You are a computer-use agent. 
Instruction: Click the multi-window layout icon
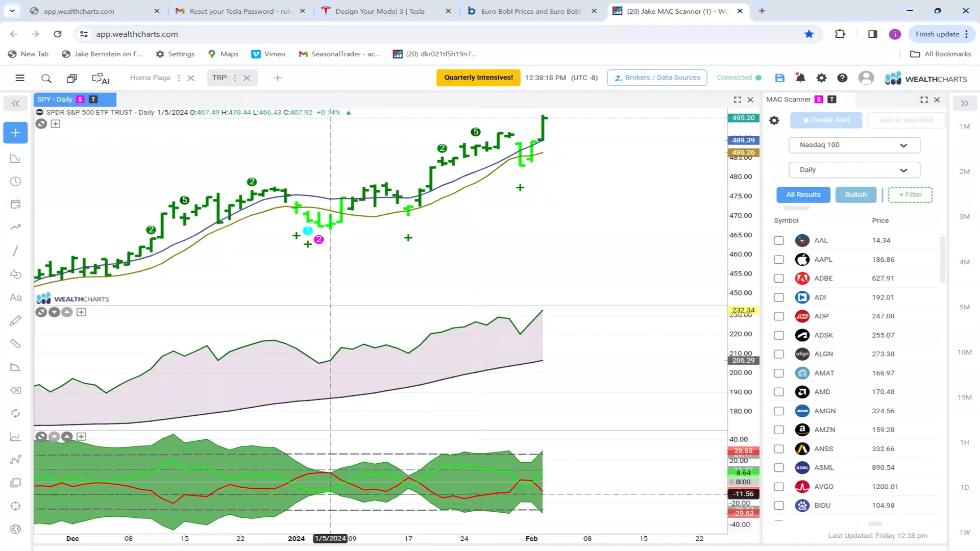(71, 78)
